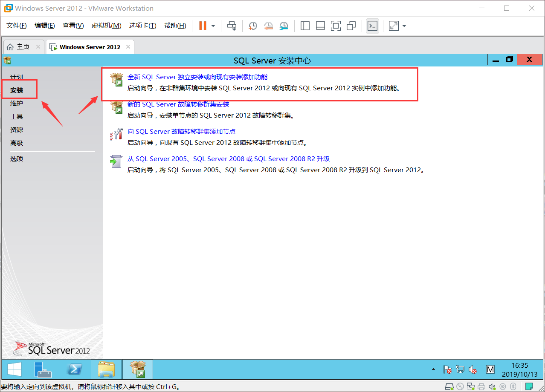Enter Unity mode
The width and height of the screenshot is (545, 392).
coord(351,26)
